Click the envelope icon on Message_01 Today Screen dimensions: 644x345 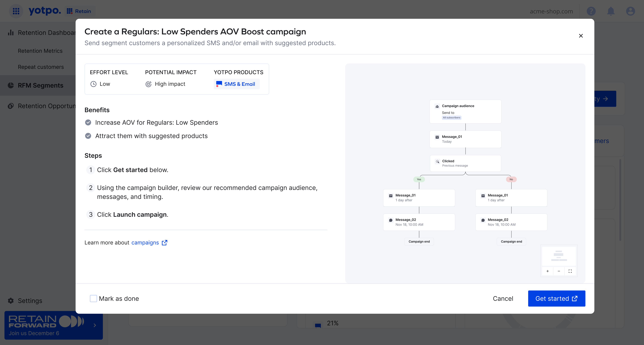437,137
